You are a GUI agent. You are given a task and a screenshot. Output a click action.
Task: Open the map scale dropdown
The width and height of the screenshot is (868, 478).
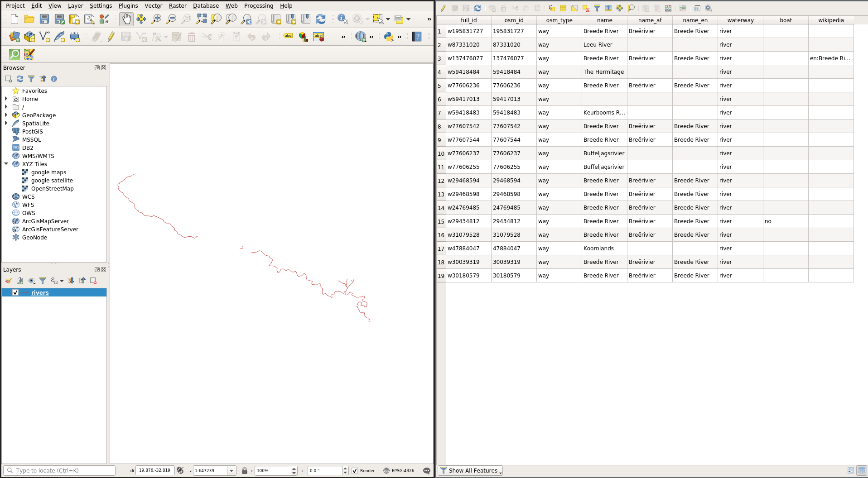click(x=231, y=471)
